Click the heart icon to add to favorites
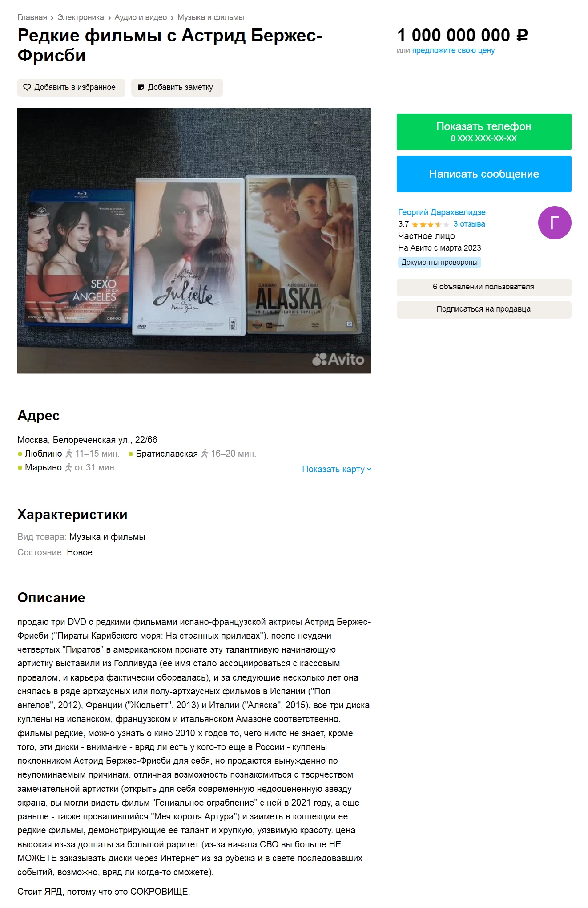This screenshot has height=908, width=588. point(27,87)
